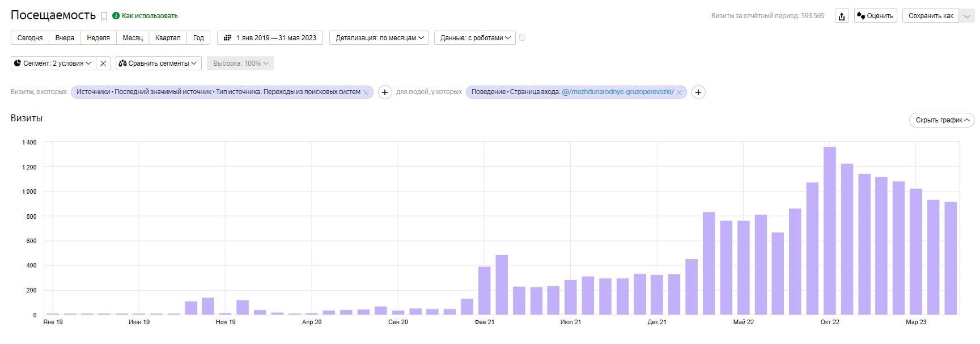Click the help question mark icon

[523, 38]
